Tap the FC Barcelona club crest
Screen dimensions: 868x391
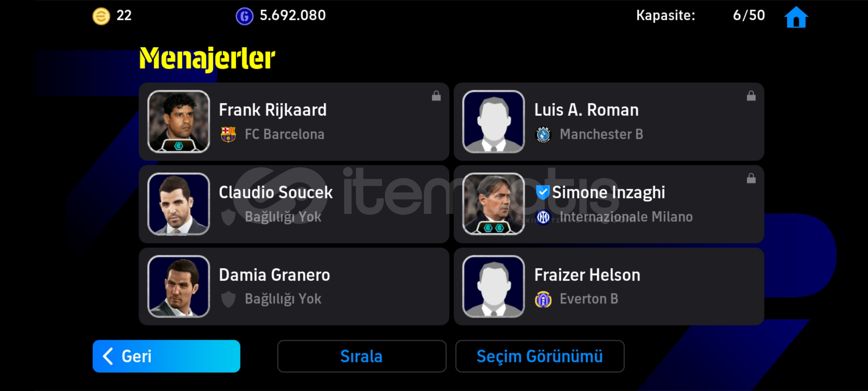[228, 134]
